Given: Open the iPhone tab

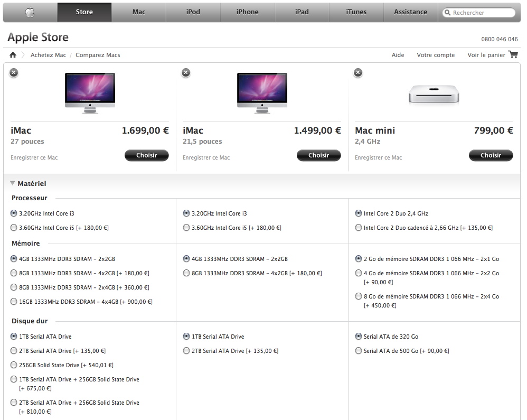Looking at the screenshot, I should pyautogui.click(x=247, y=12).
